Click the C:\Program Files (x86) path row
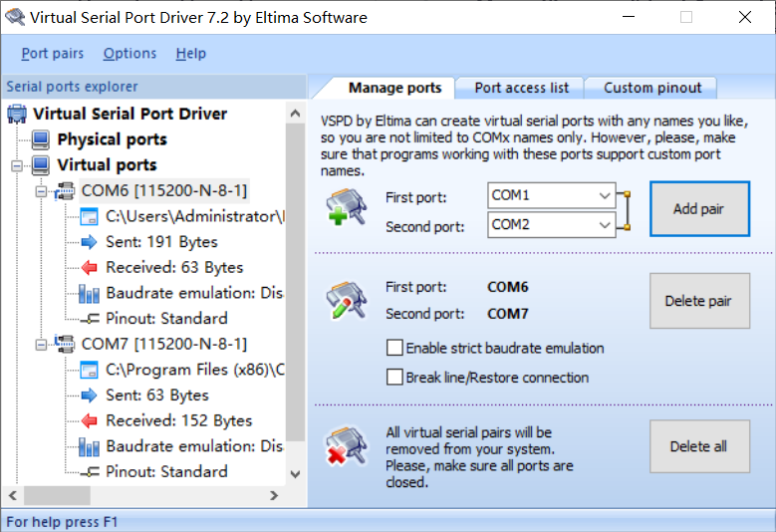776x532 pixels. (194, 370)
